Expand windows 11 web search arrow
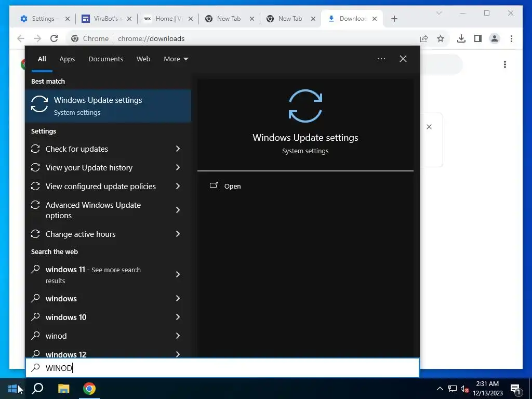The image size is (532, 399). pos(178,274)
